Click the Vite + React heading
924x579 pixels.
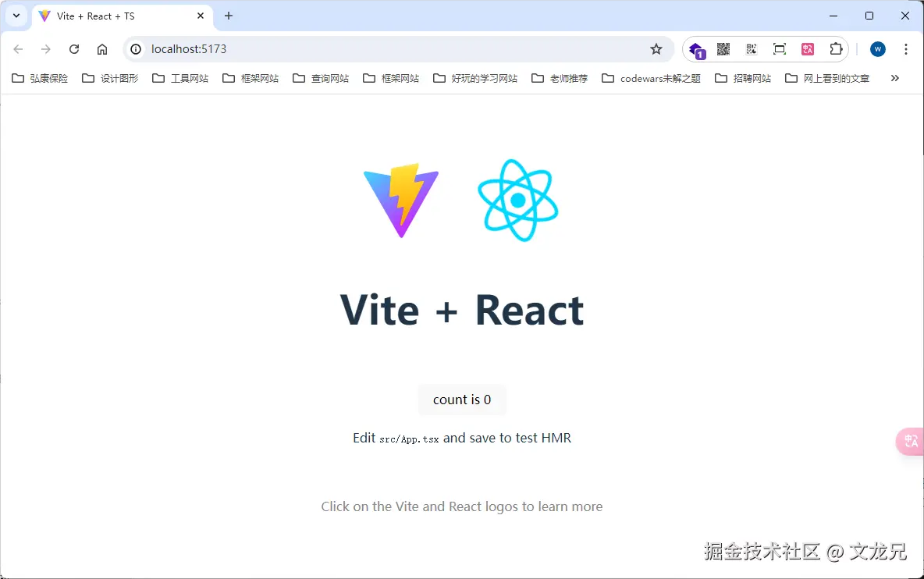pos(462,310)
